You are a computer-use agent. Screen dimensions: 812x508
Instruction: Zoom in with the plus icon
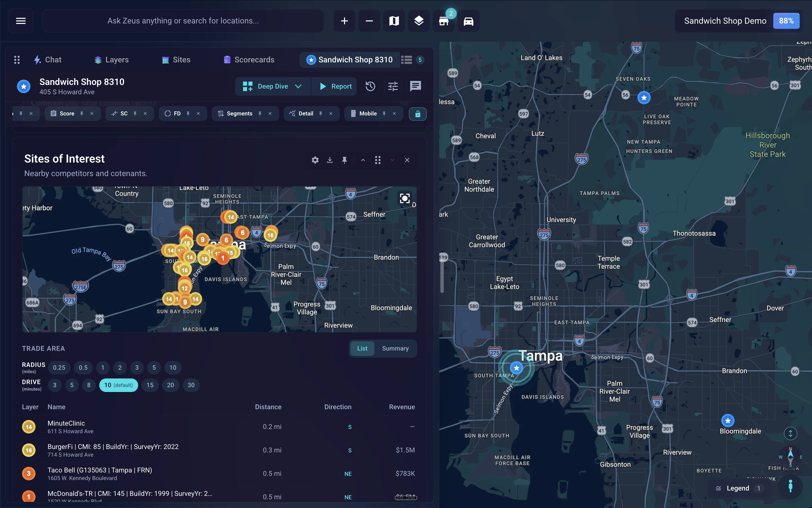344,21
